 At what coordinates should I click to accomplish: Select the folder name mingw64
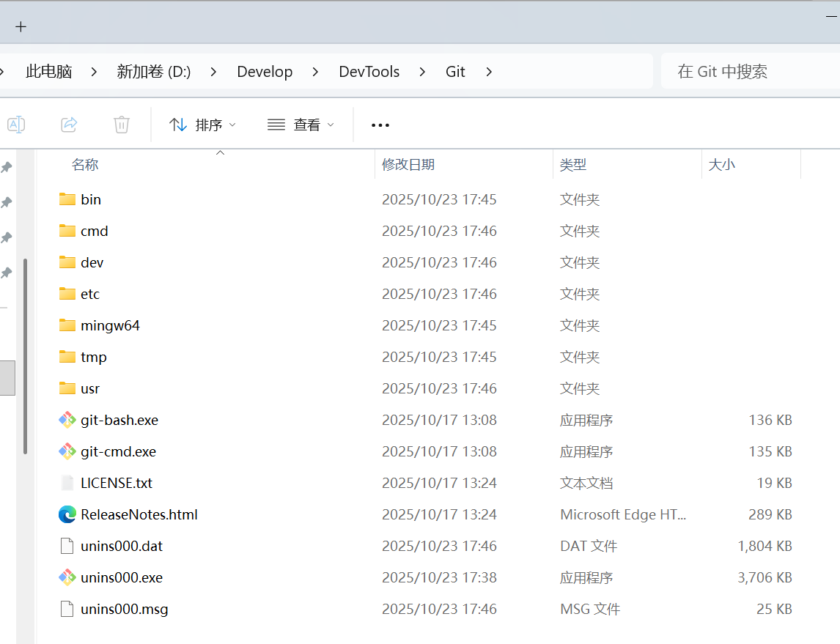pos(111,325)
